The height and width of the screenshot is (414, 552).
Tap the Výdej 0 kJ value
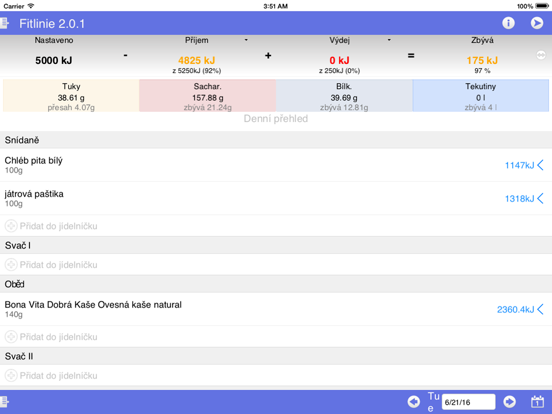[339, 61]
